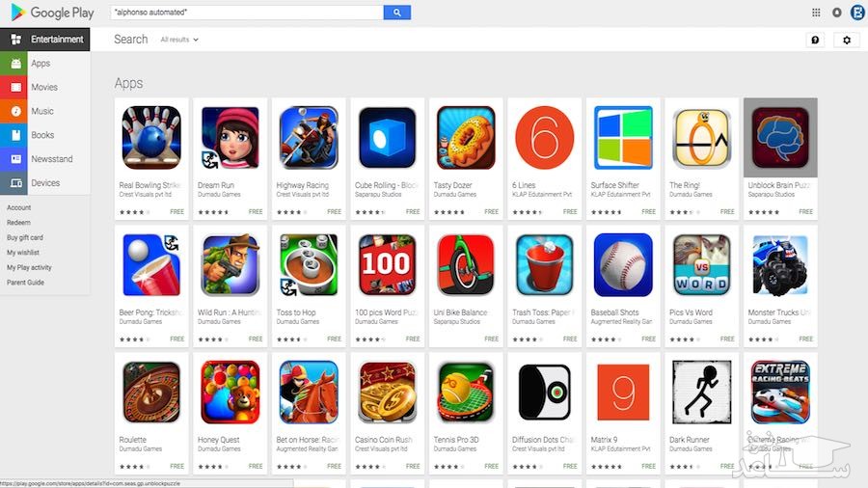Select Devices in the sidebar
The image size is (868, 488).
44,182
